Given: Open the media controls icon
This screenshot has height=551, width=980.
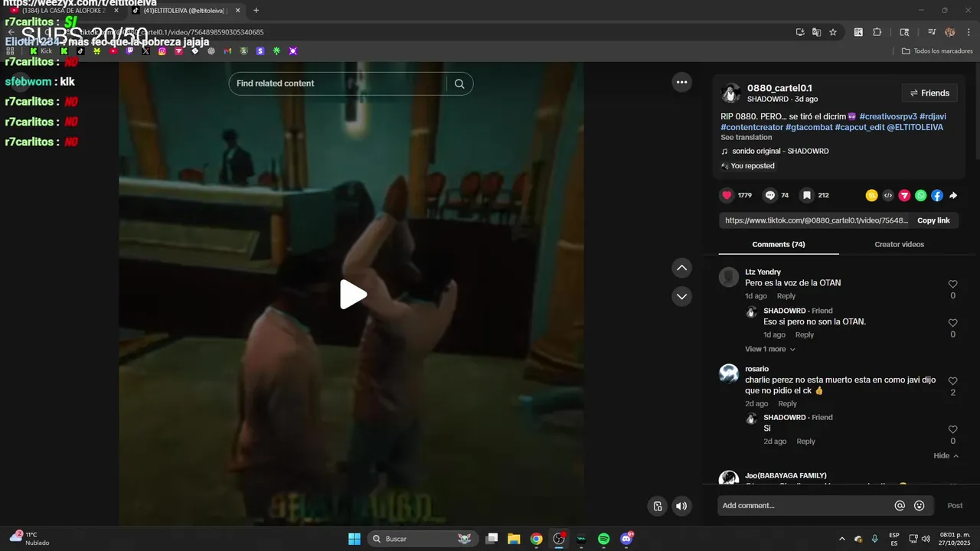Looking at the screenshot, I should 932,32.
